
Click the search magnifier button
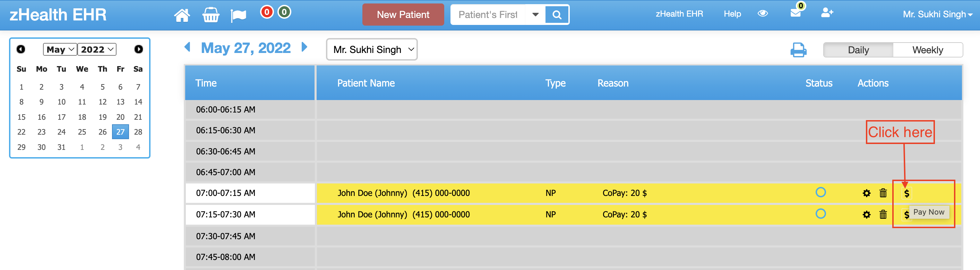557,15
